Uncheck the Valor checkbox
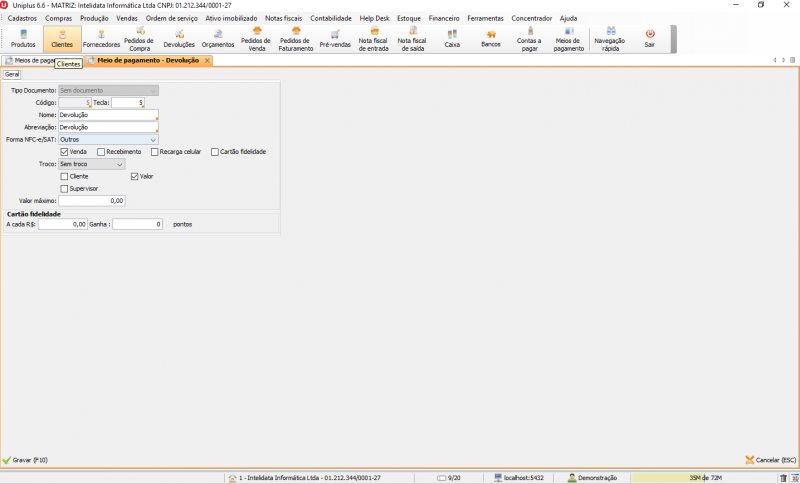 [135, 176]
